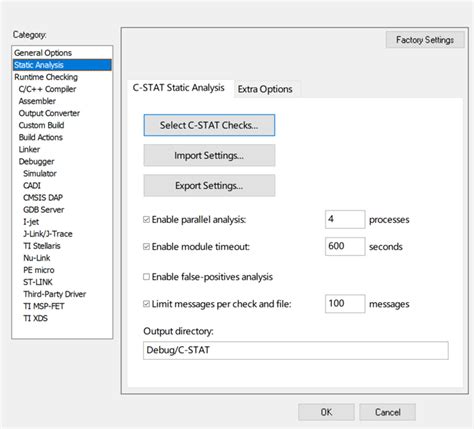
Task: Click the Import Settings button
Action: click(209, 155)
